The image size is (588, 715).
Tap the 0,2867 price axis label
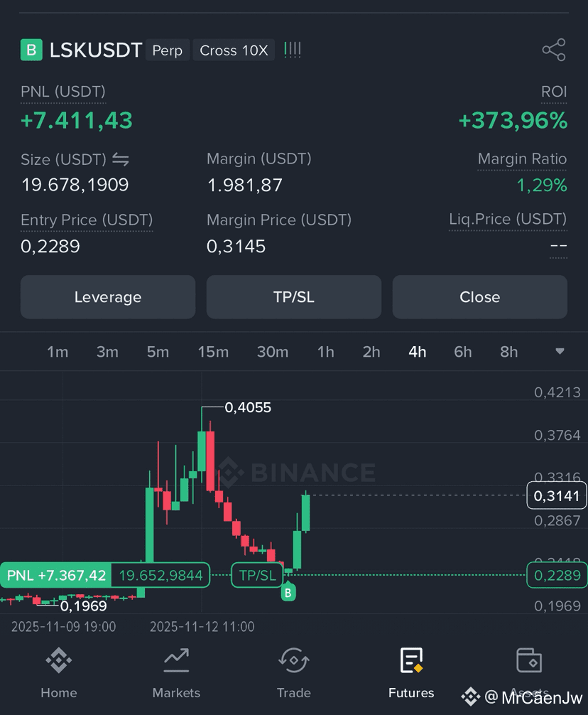(557, 520)
